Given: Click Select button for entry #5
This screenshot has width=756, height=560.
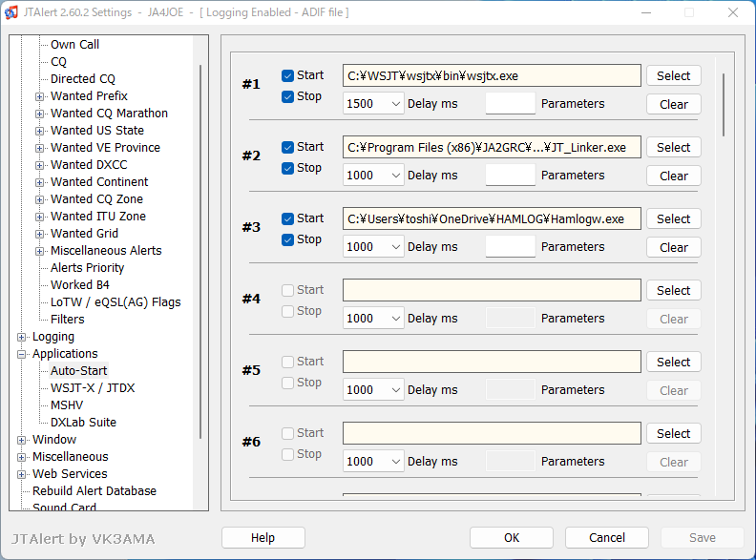Looking at the screenshot, I should pyautogui.click(x=674, y=362).
